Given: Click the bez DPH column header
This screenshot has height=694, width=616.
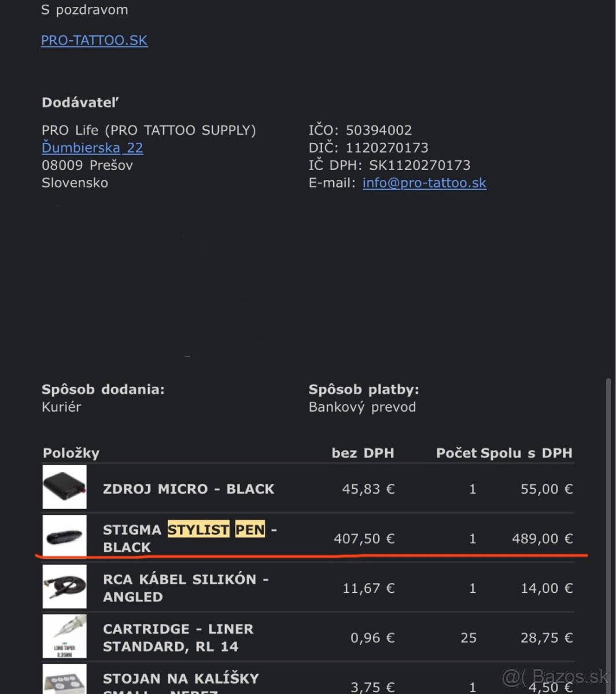Looking at the screenshot, I should [363, 453].
